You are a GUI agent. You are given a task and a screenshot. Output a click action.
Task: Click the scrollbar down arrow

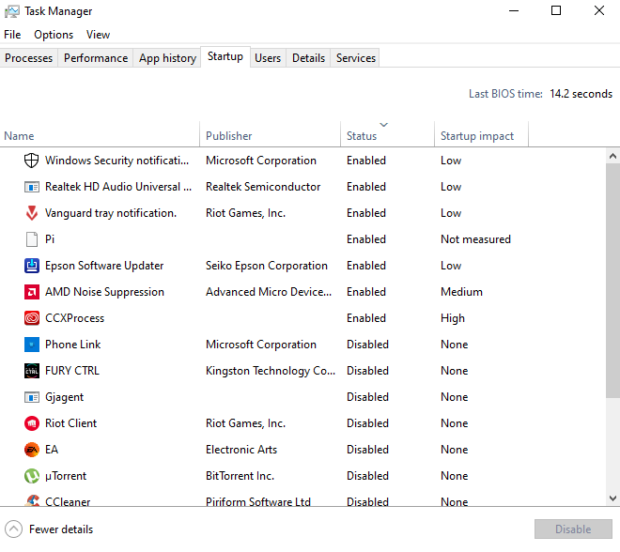[612, 498]
